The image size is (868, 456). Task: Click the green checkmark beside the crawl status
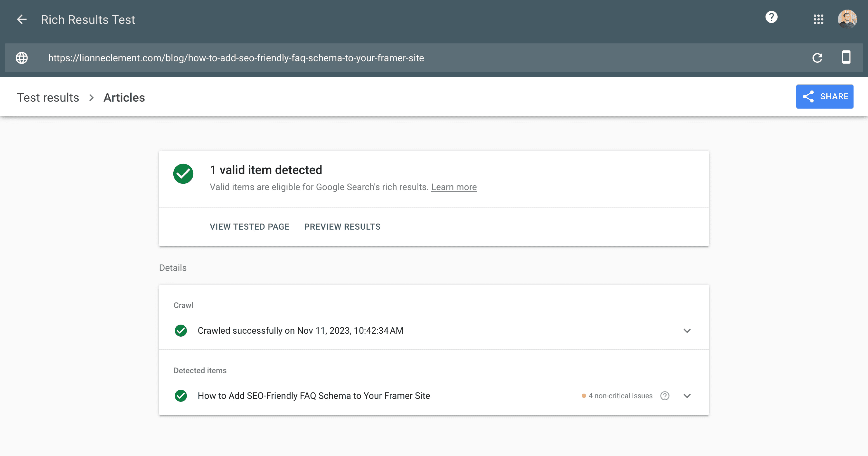point(181,330)
